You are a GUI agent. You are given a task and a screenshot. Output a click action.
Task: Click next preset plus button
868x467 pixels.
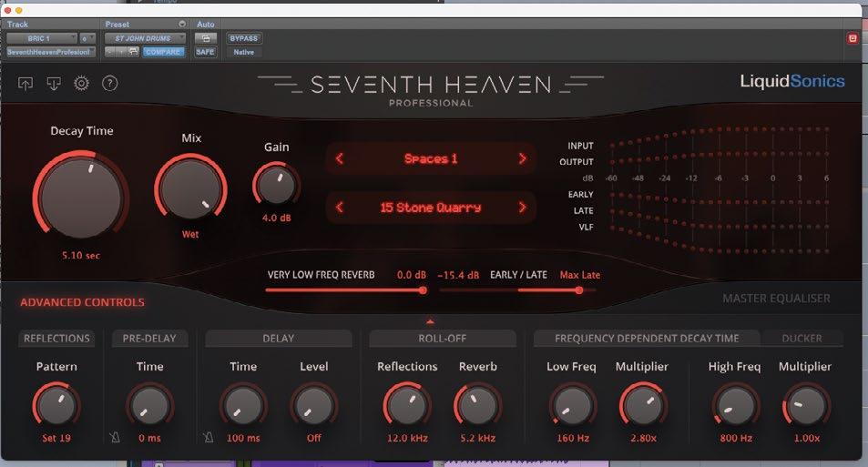(x=121, y=52)
